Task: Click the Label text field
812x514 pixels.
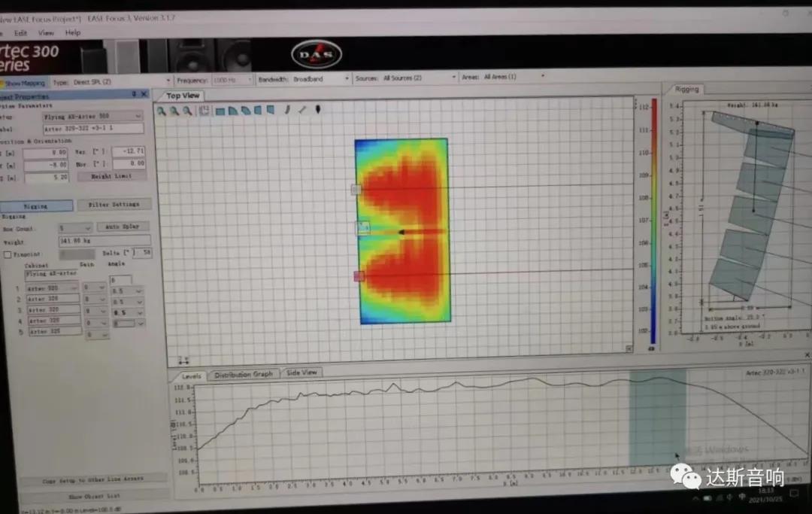Action: tap(93, 129)
